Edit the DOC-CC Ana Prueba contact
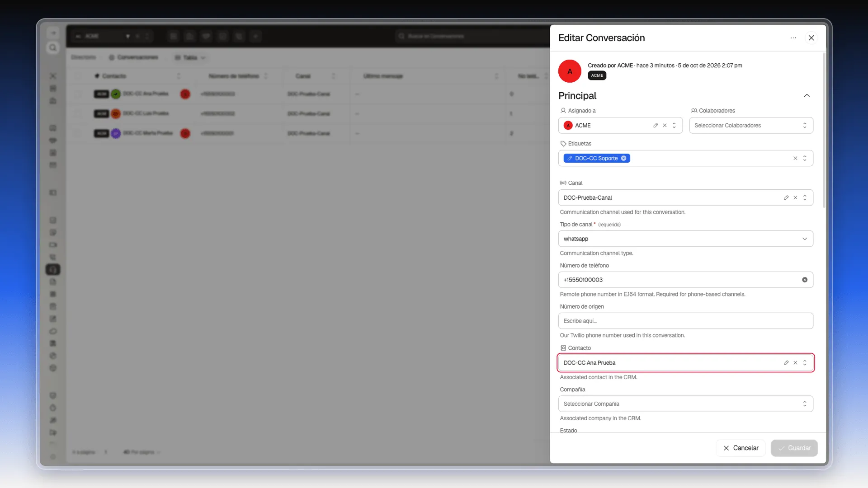 (786, 363)
